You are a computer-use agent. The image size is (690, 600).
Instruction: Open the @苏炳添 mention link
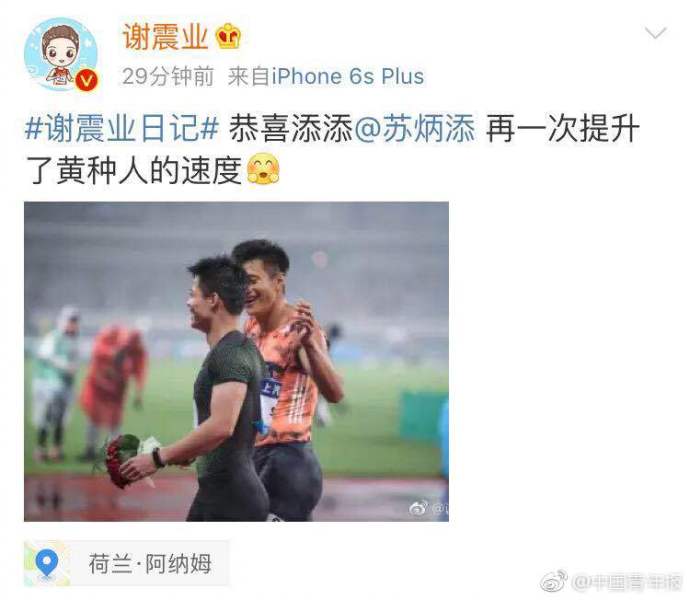point(415,129)
